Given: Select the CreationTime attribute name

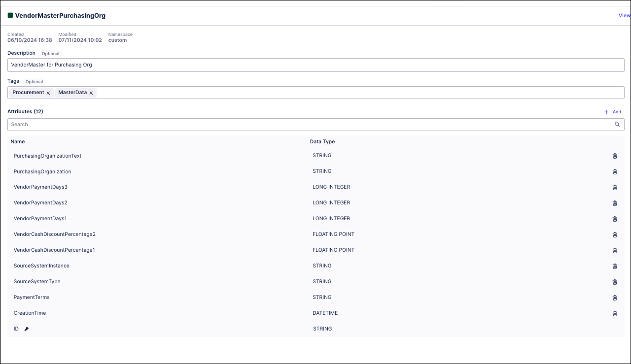Looking at the screenshot, I should [x=30, y=313].
